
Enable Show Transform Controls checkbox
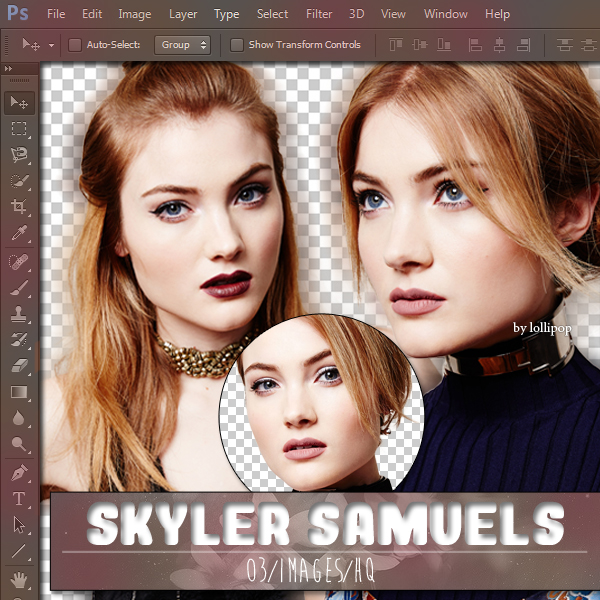236,45
